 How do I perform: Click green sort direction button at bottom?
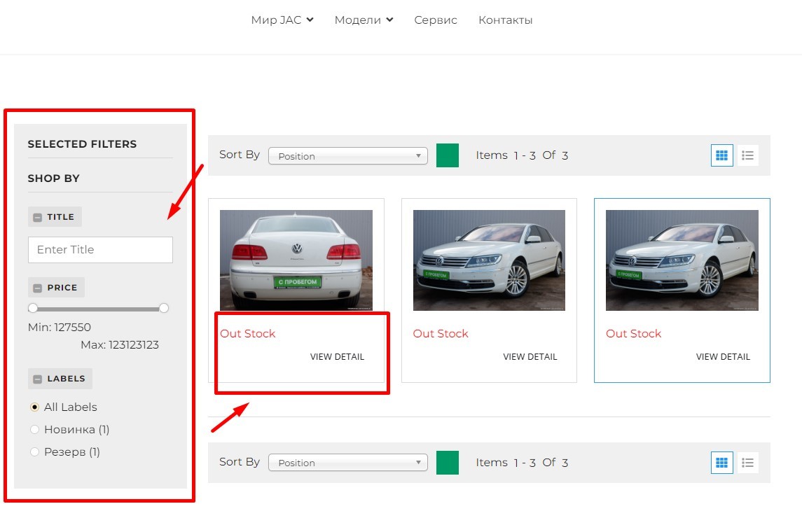(x=447, y=463)
